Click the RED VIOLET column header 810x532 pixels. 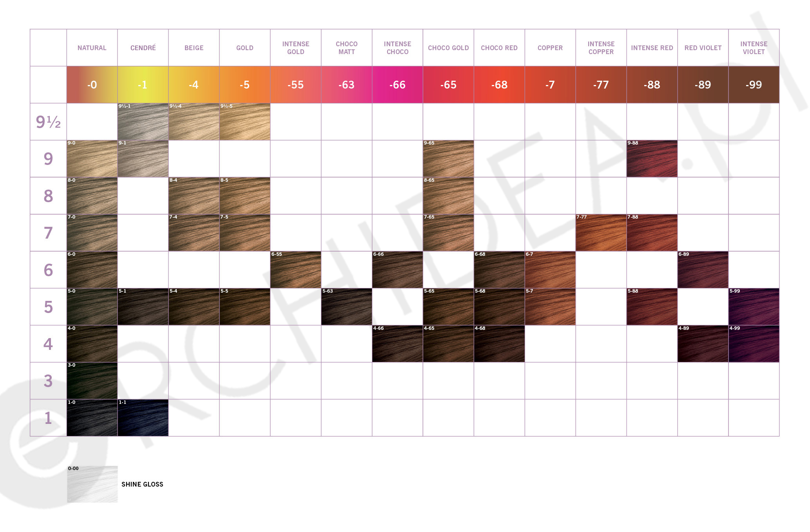click(x=703, y=48)
